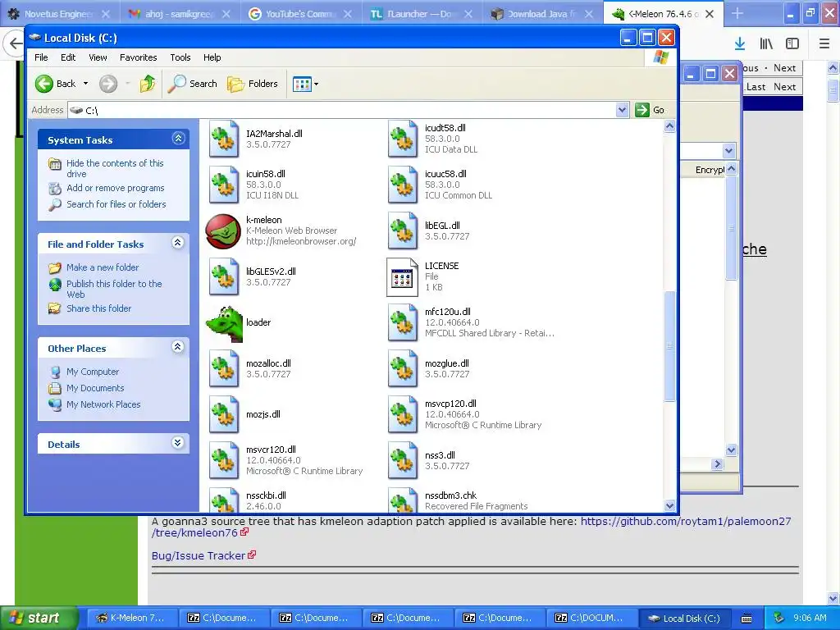
Task: Select the nssckbi.dll file name
Action: tap(266, 495)
